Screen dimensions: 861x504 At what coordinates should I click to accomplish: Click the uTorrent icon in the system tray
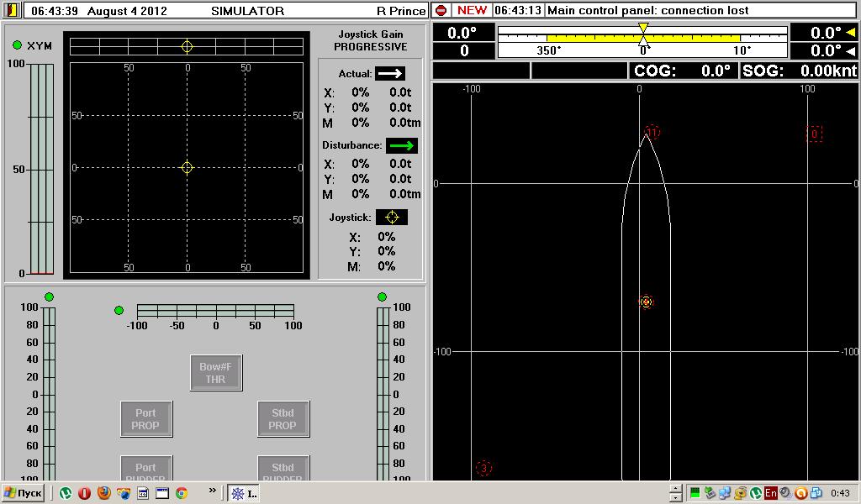click(756, 493)
